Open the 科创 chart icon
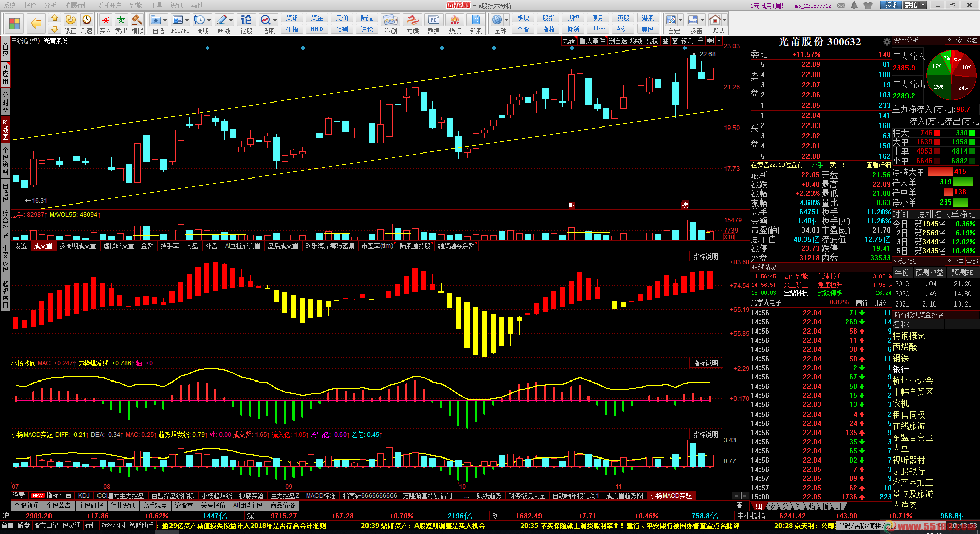Viewport: 980px width, 534px height. point(390,20)
